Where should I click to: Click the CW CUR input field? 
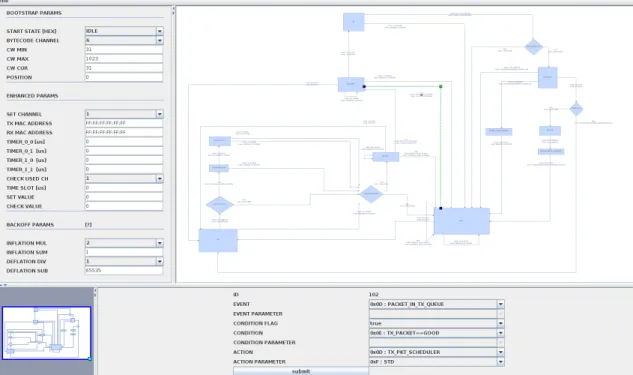pyautogui.click(x=124, y=68)
